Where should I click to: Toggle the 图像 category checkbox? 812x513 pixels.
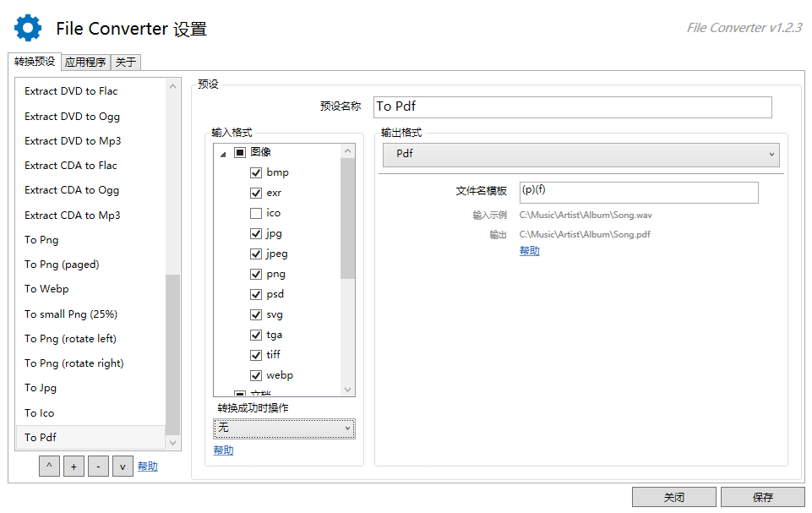click(x=240, y=152)
